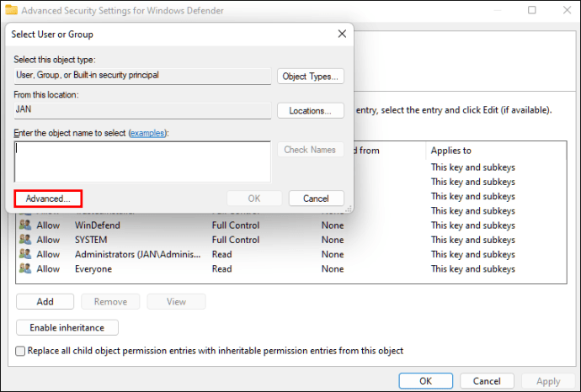The width and height of the screenshot is (581, 392).
Task: Open the Object Types chooser
Action: pyautogui.click(x=310, y=77)
